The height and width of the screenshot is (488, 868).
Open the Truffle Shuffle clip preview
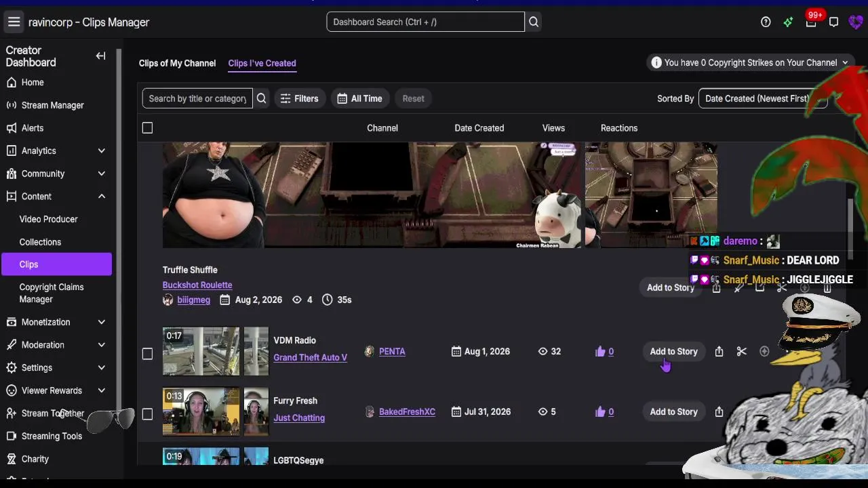(372, 195)
